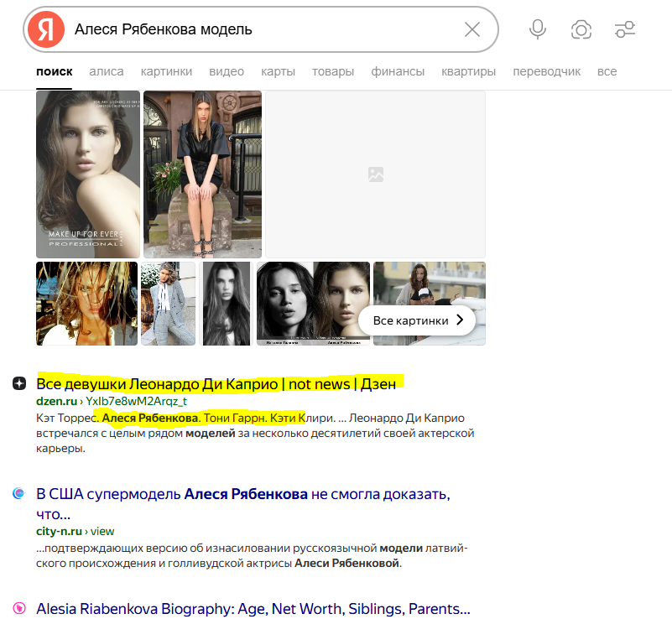Open thumbnail of model sitting on steps
The width and height of the screenshot is (672, 619).
202,174
